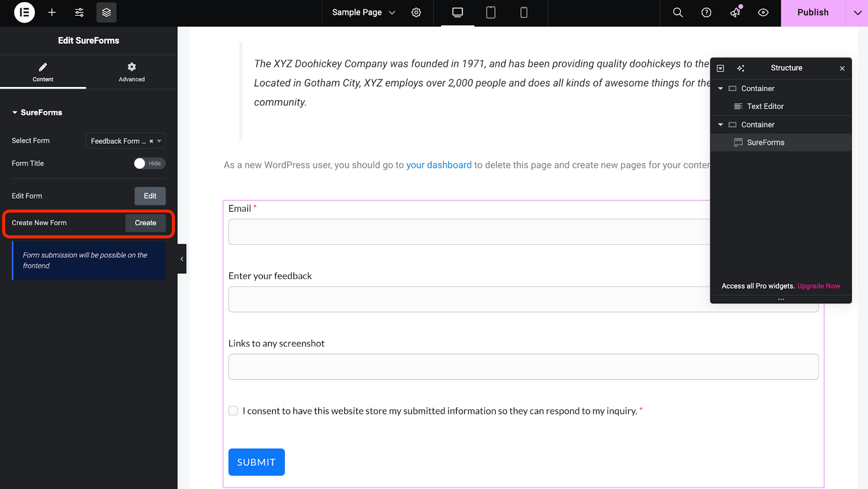Screen dimensions: 868x489
Task: Click the SUBMIT form button
Action: pyautogui.click(x=257, y=462)
